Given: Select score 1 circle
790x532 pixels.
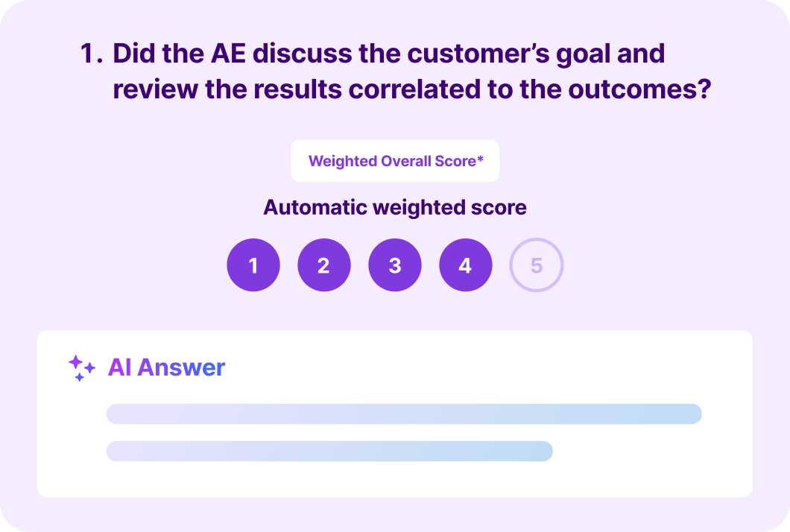Looking at the screenshot, I should click(x=253, y=265).
